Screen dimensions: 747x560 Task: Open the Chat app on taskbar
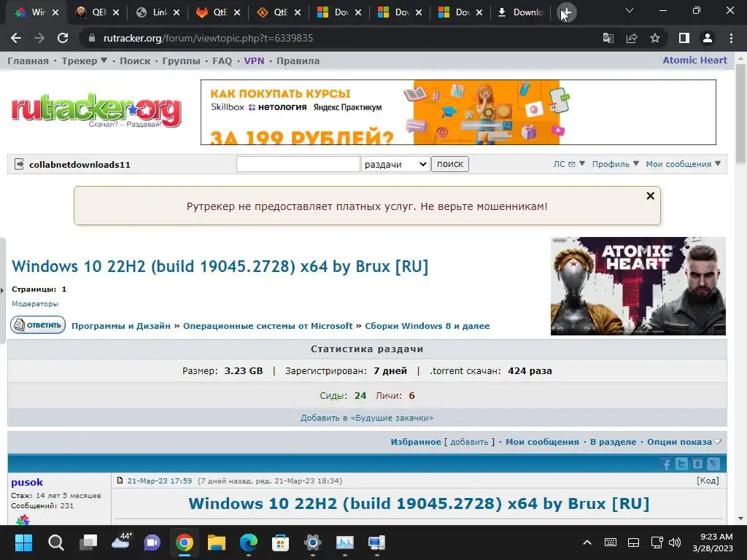coord(152,542)
